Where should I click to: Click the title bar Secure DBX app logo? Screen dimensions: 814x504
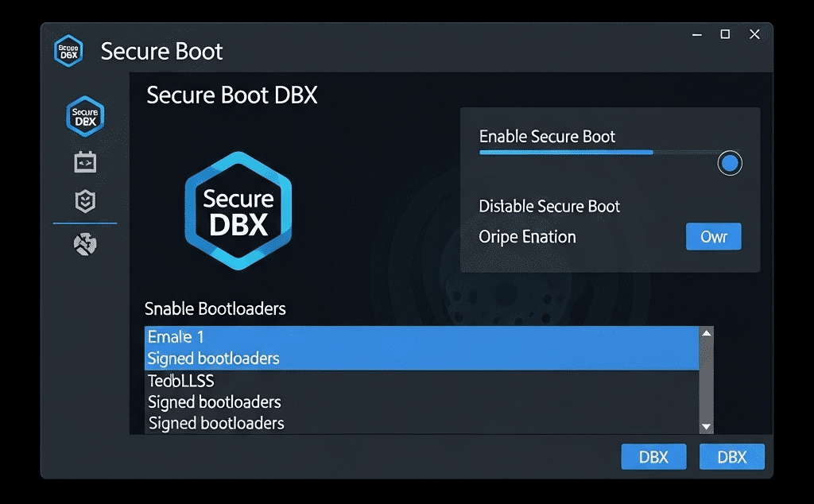tap(68, 51)
